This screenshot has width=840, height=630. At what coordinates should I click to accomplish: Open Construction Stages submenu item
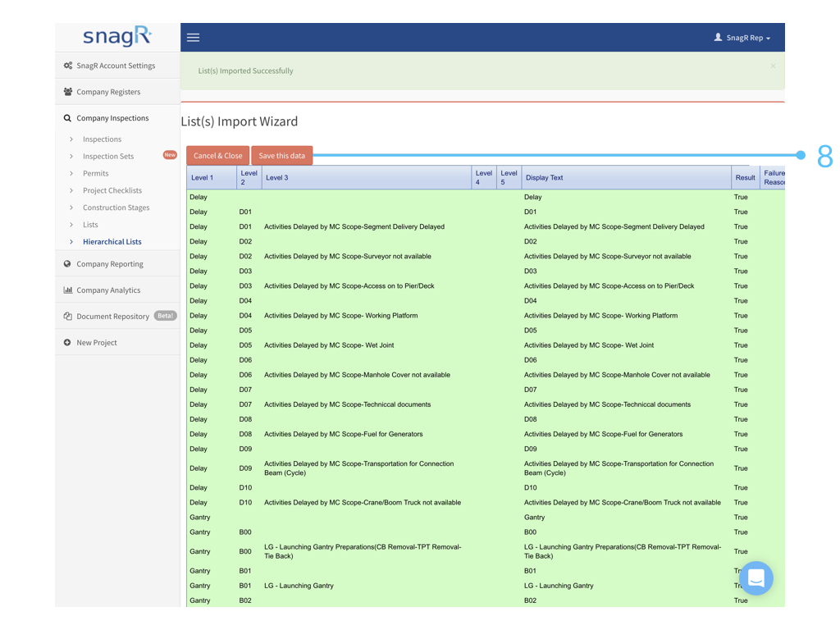point(116,208)
